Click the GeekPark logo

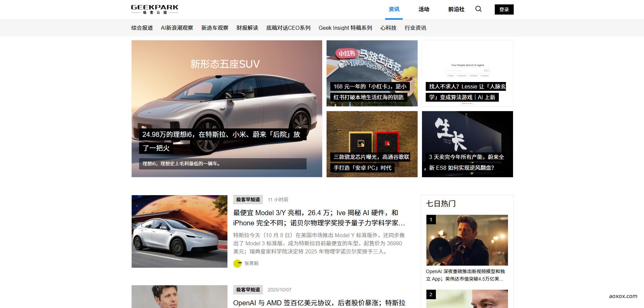pyautogui.click(x=155, y=9)
